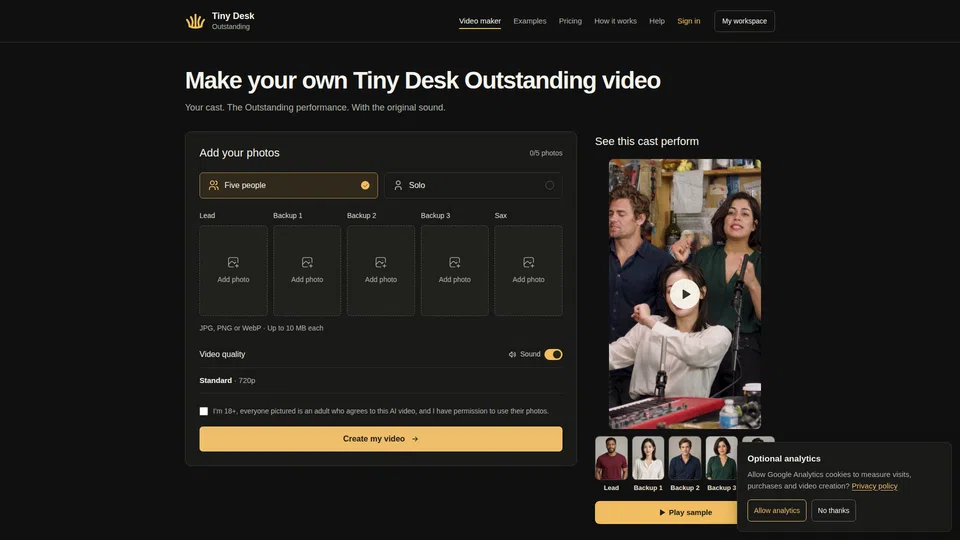
Task: Click the Solo person icon
Action: (398, 185)
